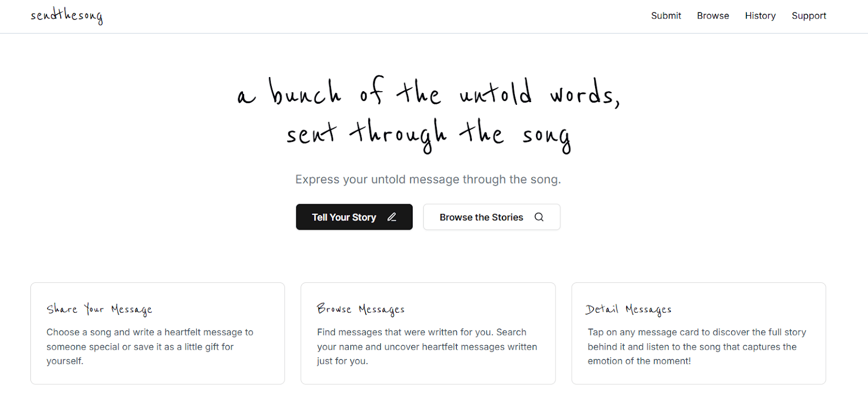Click the pencil icon in Tell Your Story
Image resolution: width=868 pixels, height=405 pixels.
[x=392, y=217]
